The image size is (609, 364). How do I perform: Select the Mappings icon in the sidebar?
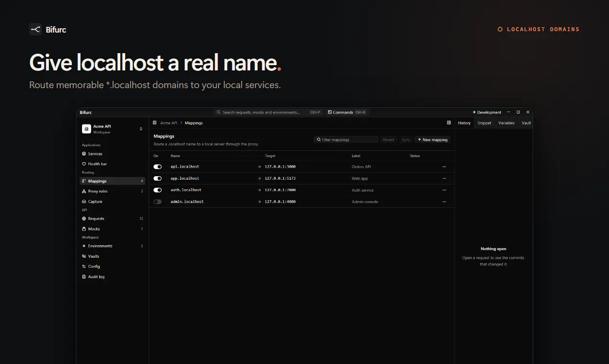[x=84, y=181]
